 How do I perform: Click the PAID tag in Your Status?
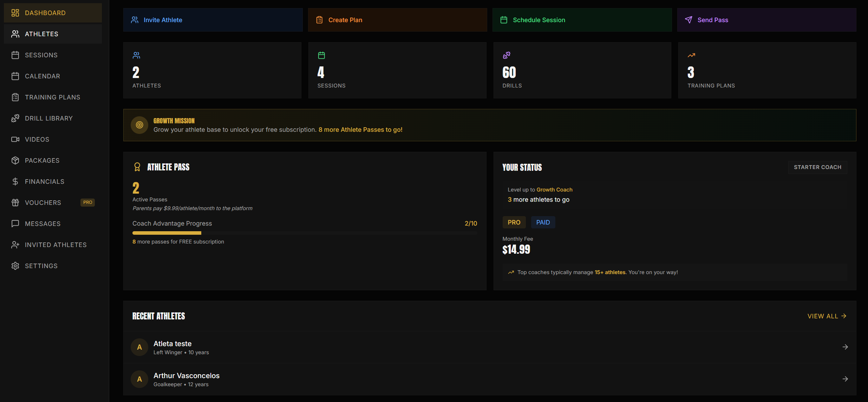(x=543, y=222)
